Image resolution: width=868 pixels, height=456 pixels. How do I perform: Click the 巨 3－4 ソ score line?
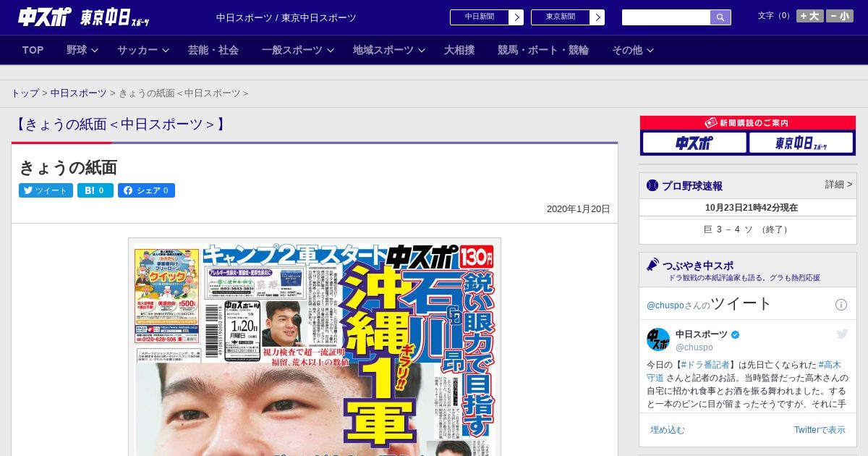[x=748, y=229]
